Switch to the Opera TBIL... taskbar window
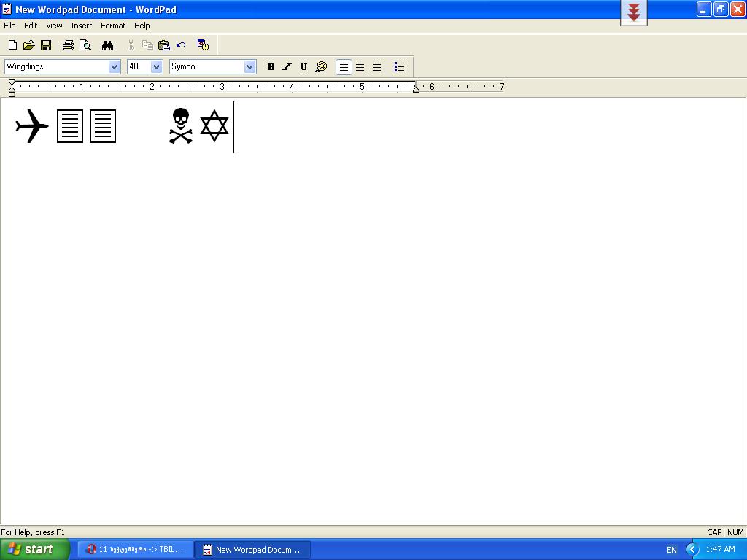 tap(135, 550)
